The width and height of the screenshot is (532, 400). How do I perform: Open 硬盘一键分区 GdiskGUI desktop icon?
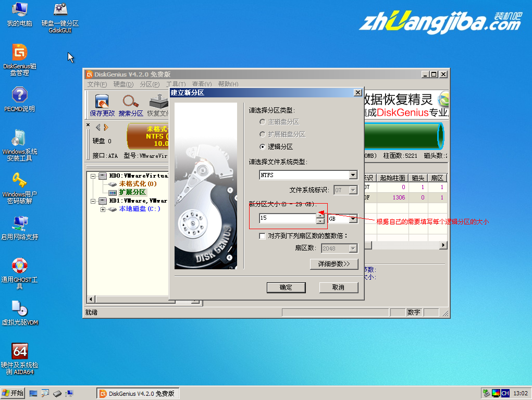coord(60,11)
